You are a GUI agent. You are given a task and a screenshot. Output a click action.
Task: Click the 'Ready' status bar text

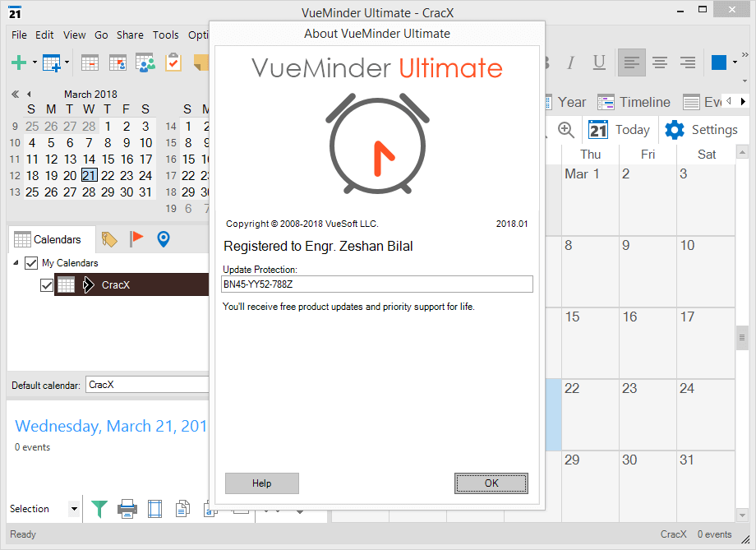23,534
